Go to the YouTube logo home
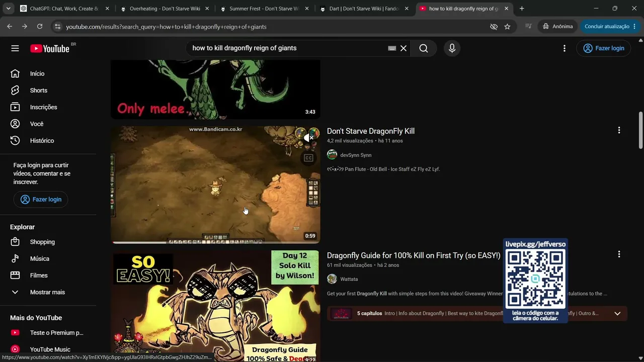Image resolution: width=644 pixels, height=362 pixels. (50, 48)
